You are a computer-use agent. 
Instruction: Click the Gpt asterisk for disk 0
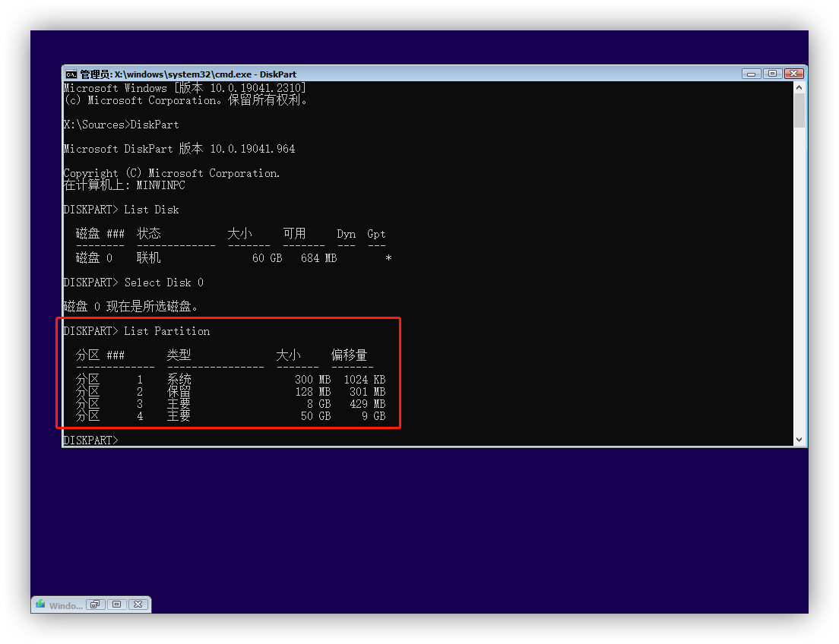pyautogui.click(x=388, y=258)
